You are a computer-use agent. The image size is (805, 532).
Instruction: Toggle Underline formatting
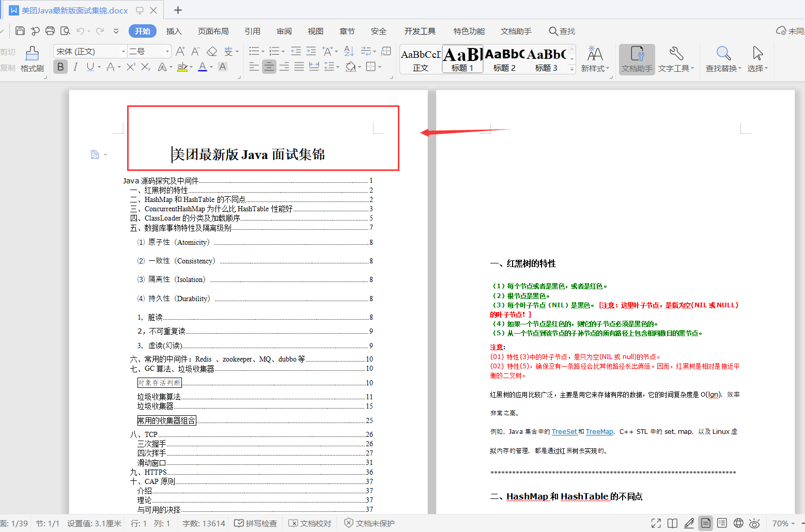click(90, 67)
